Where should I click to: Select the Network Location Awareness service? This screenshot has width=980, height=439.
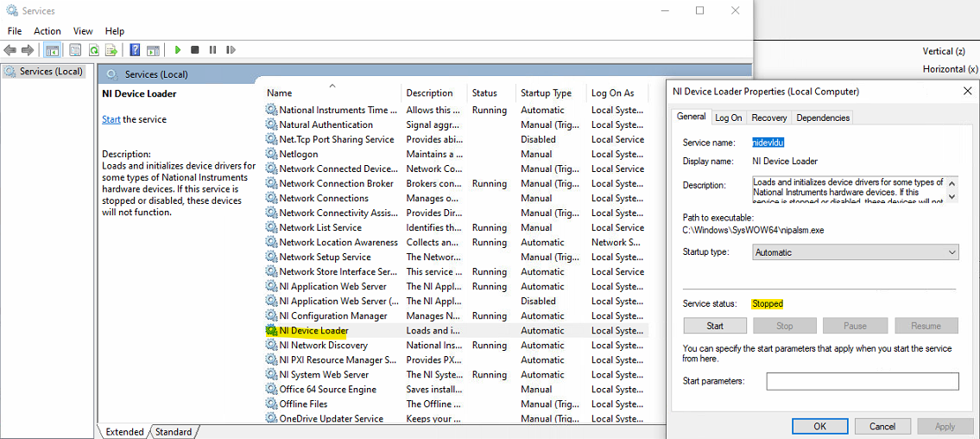pos(456,242)
